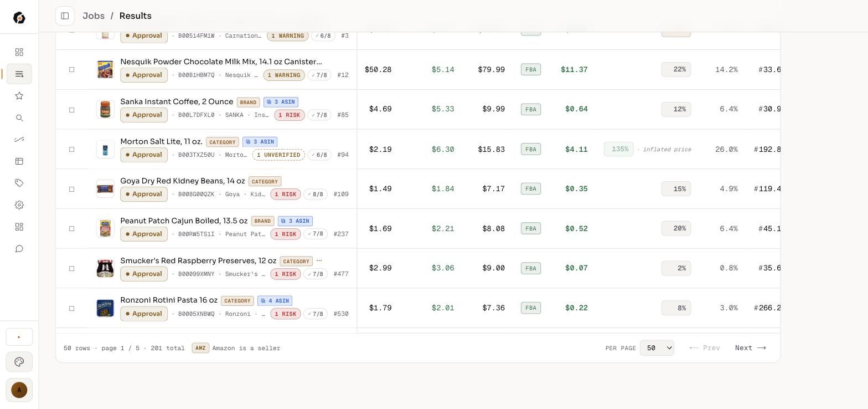
Task: Click the 1 WARNING badge on Nesquik row
Action: point(284,75)
